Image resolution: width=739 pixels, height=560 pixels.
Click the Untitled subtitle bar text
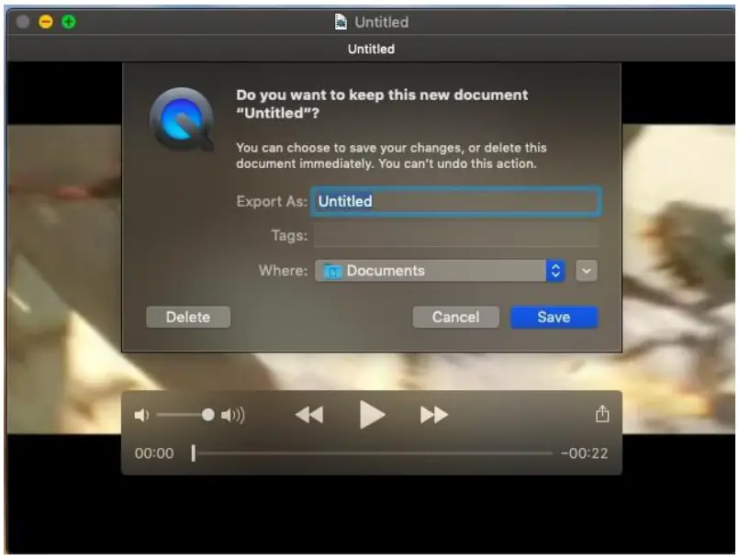pos(371,49)
